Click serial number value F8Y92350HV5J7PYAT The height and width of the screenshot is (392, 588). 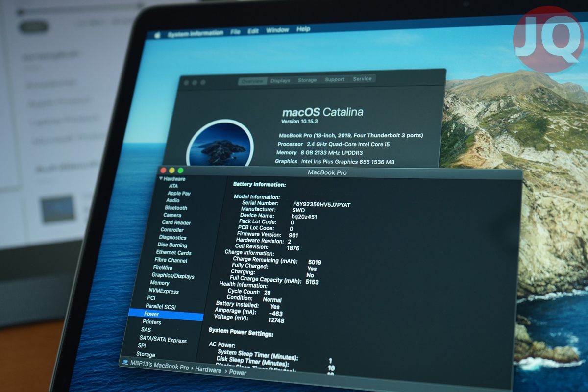(321, 204)
